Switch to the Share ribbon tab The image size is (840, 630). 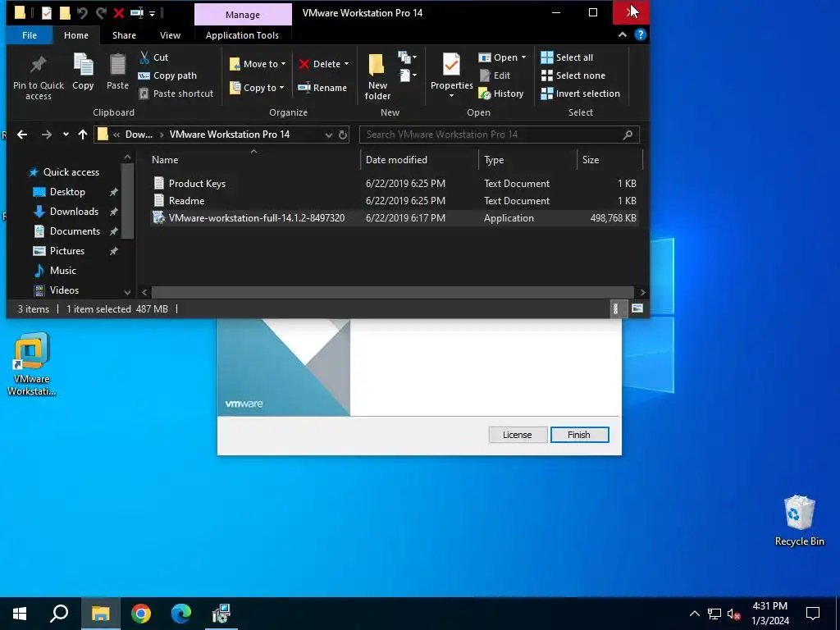[x=125, y=35]
